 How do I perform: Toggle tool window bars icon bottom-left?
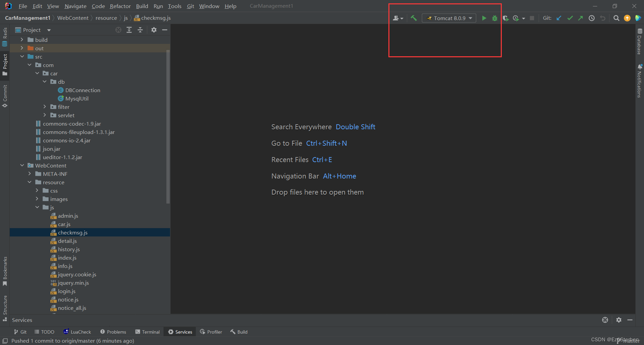click(x=5, y=341)
